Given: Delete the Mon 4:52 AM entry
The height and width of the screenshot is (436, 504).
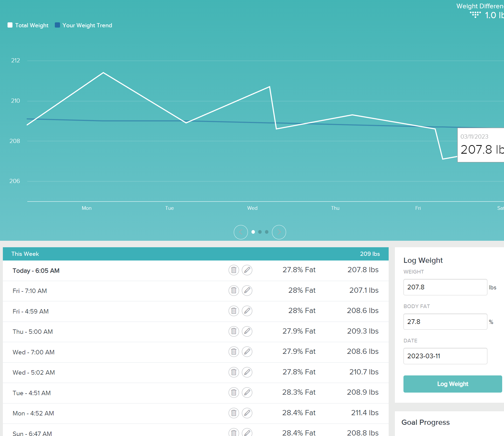Looking at the screenshot, I should click(234, 413).
